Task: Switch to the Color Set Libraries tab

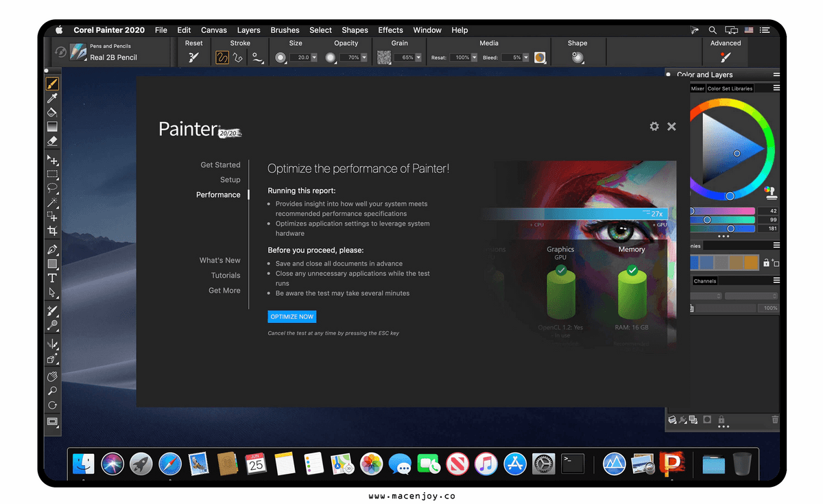Action: point(730,88)
